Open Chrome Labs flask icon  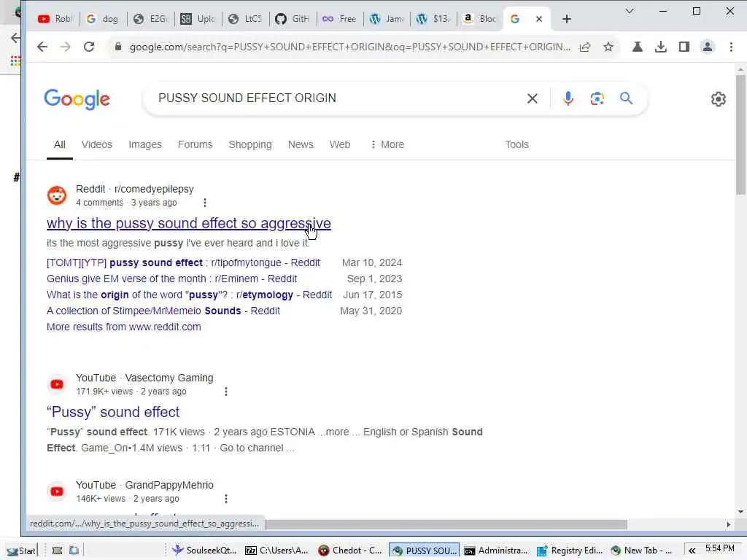click(638, 47)
